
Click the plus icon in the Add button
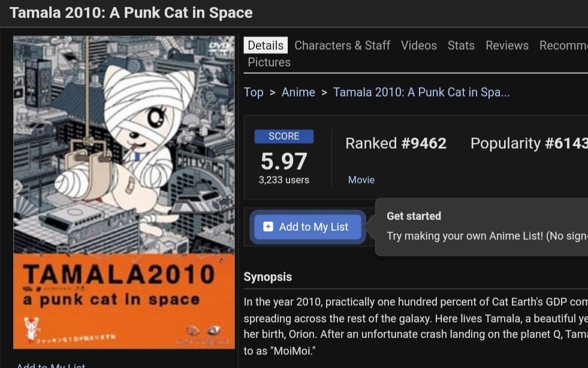tap(268, 227)
